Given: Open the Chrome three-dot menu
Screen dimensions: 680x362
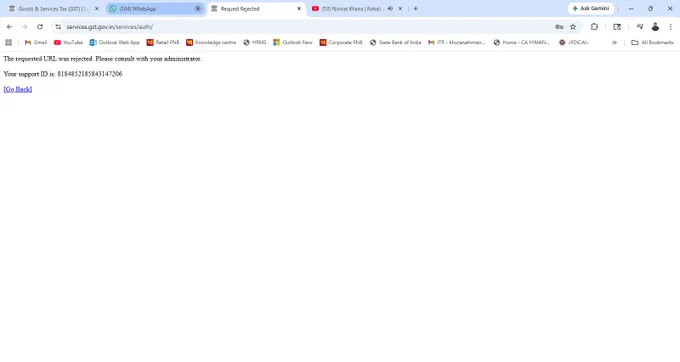Looking at the screenshot, I should tap(670, 27).
